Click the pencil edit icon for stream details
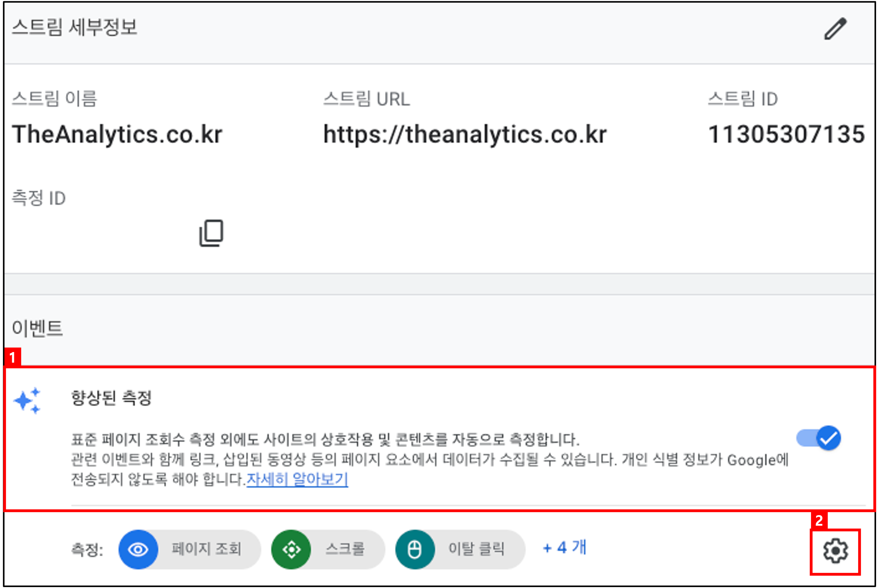 point(835,29)
